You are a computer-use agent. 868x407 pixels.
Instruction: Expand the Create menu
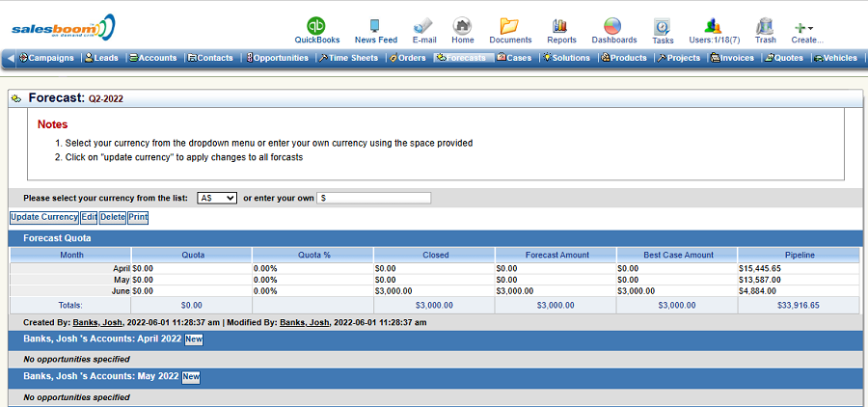pos(805,28)
